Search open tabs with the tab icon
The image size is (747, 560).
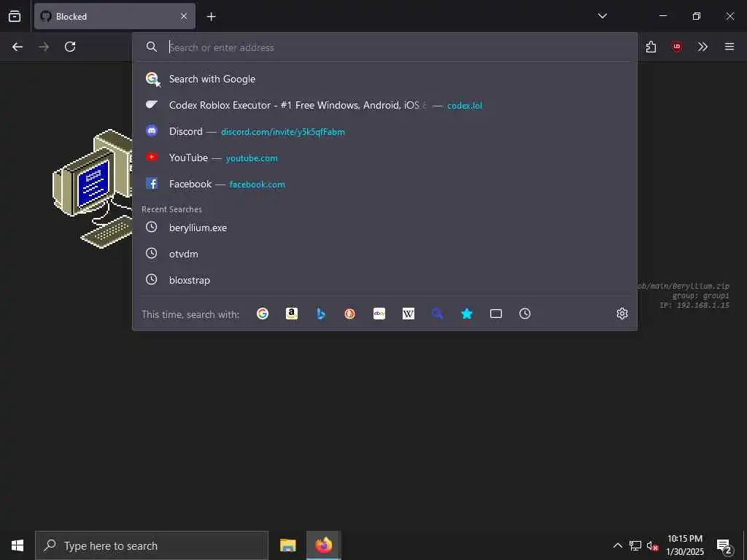point(496,314)
